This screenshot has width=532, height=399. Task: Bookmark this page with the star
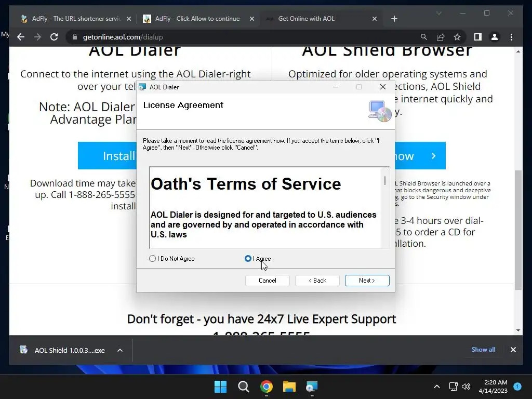[x=457, y=37]
